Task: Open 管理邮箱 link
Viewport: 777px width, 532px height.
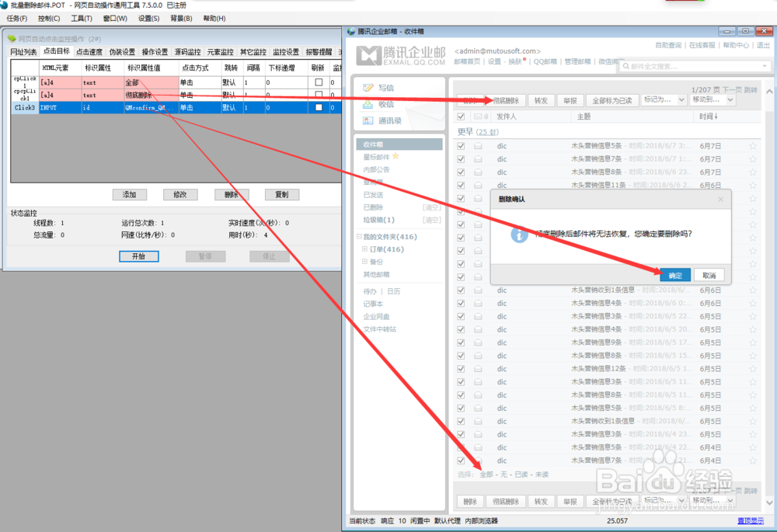Action: point(578,61)
